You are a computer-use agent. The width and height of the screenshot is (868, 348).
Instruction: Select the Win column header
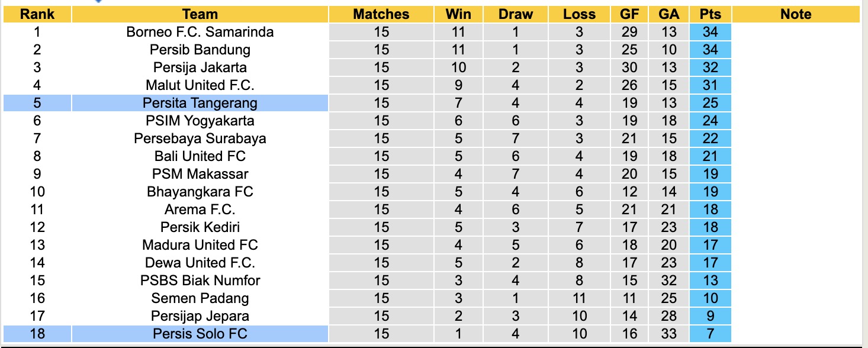[x=459, y=14]
